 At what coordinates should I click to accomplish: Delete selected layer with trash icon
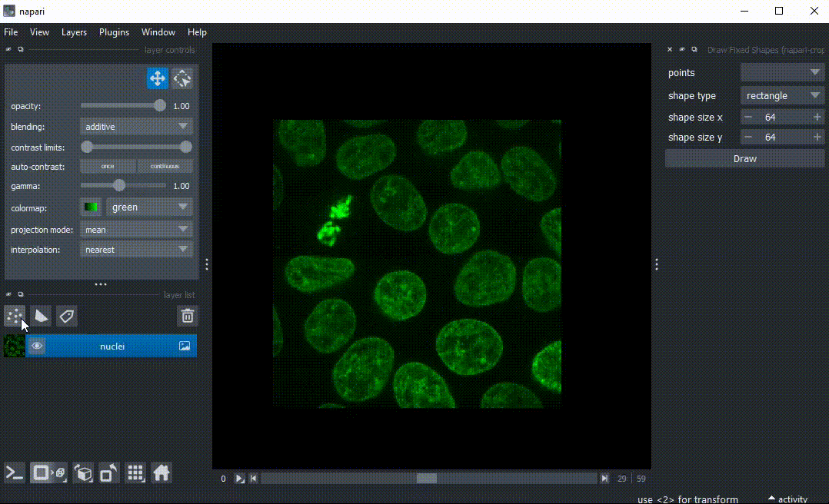point(187,316)
